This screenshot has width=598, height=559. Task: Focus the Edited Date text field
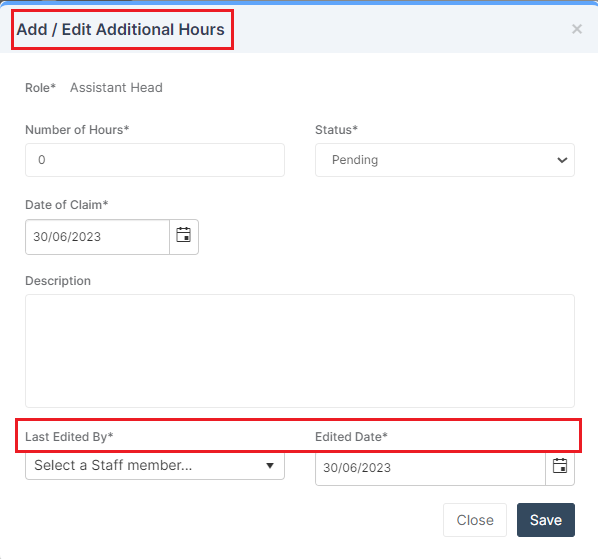click(430, 467)
